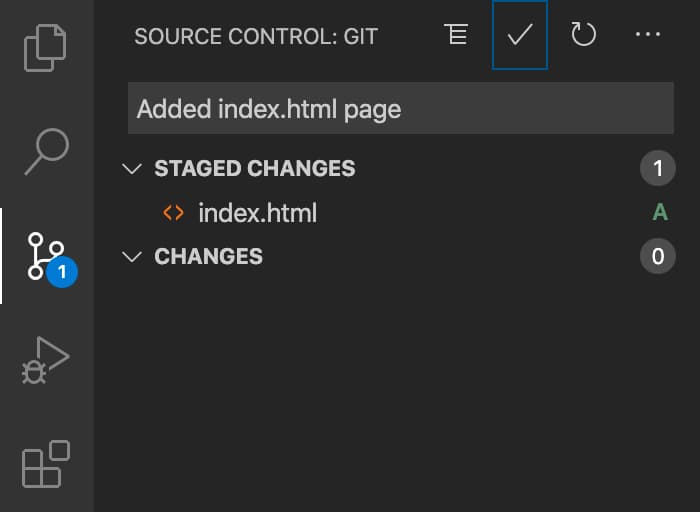Click the orange HTML file icon
700x512 pixels.
(173, 213)
